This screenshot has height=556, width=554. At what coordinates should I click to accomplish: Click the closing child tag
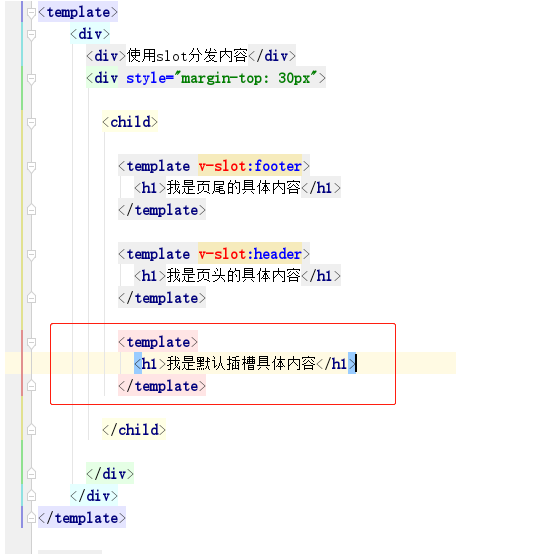coord(134,430)
